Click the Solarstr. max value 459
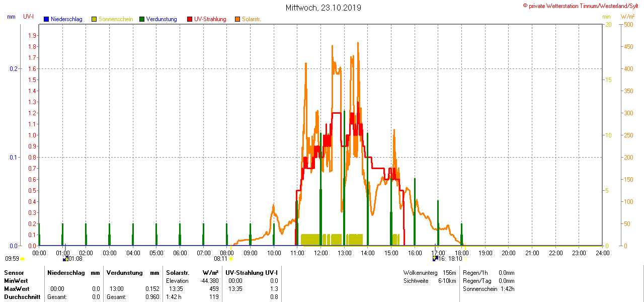The image size is (644, 302). tap(214, 289)
